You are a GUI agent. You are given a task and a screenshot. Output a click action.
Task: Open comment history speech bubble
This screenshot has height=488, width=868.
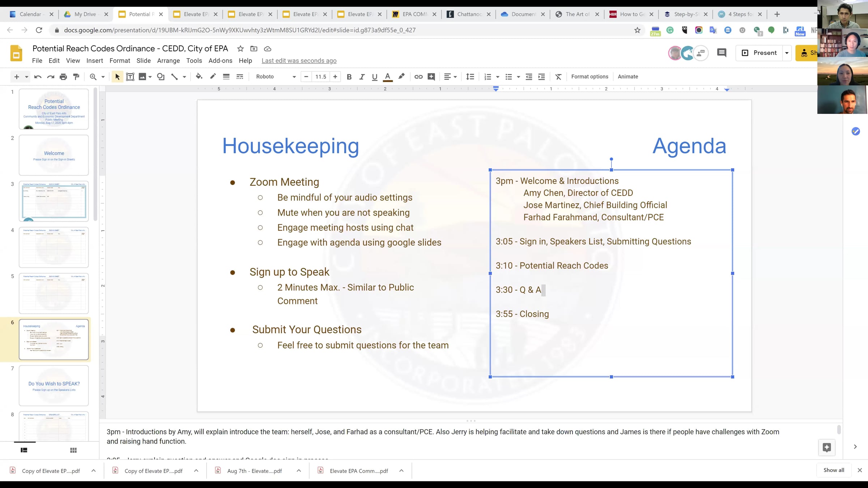pos(722,53)
